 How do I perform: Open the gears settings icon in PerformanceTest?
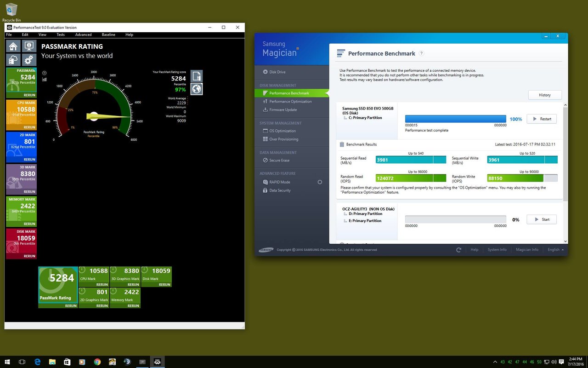29,60
